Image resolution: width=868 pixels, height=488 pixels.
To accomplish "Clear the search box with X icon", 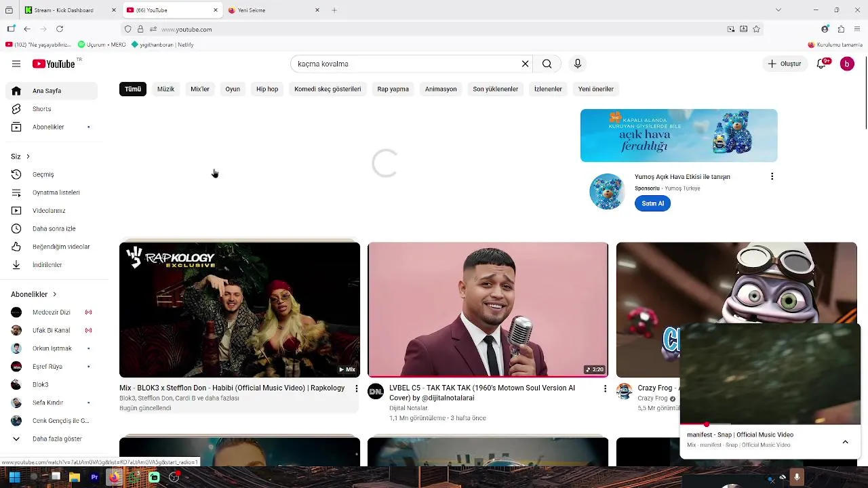I will coord(525,64).
